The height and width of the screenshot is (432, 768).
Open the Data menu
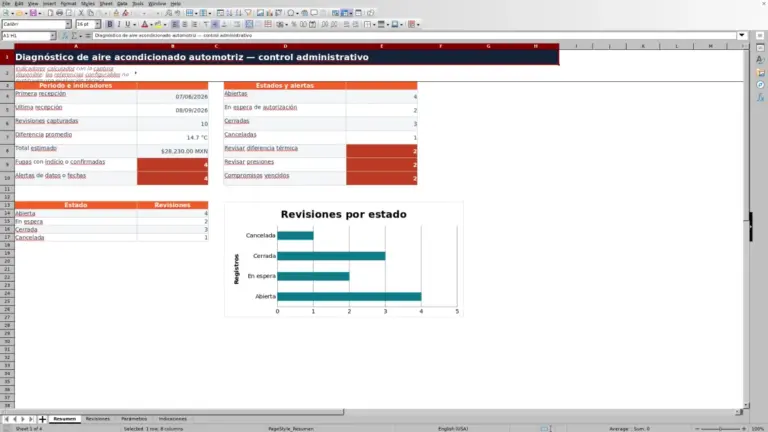[x=122, y=3]
